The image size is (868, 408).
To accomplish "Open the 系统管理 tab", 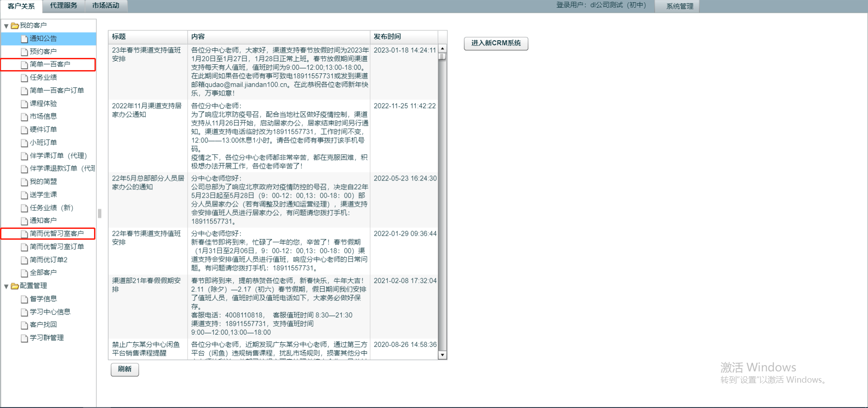I will pyautogui.click(x=679, y=6).
